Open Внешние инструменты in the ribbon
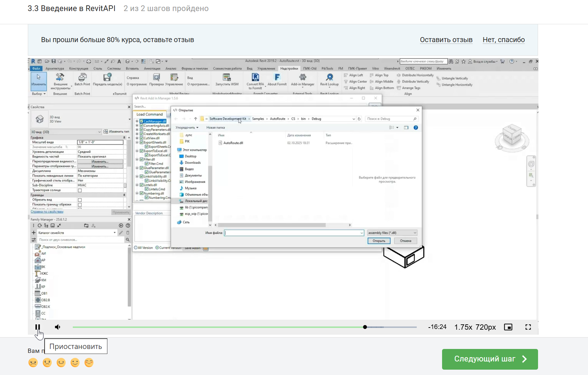588x375 pixels. point(60,81)
